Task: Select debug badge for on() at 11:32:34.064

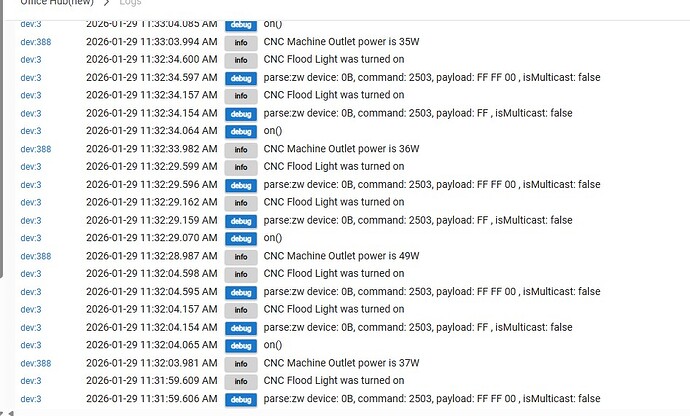Action: coord(241,132)
